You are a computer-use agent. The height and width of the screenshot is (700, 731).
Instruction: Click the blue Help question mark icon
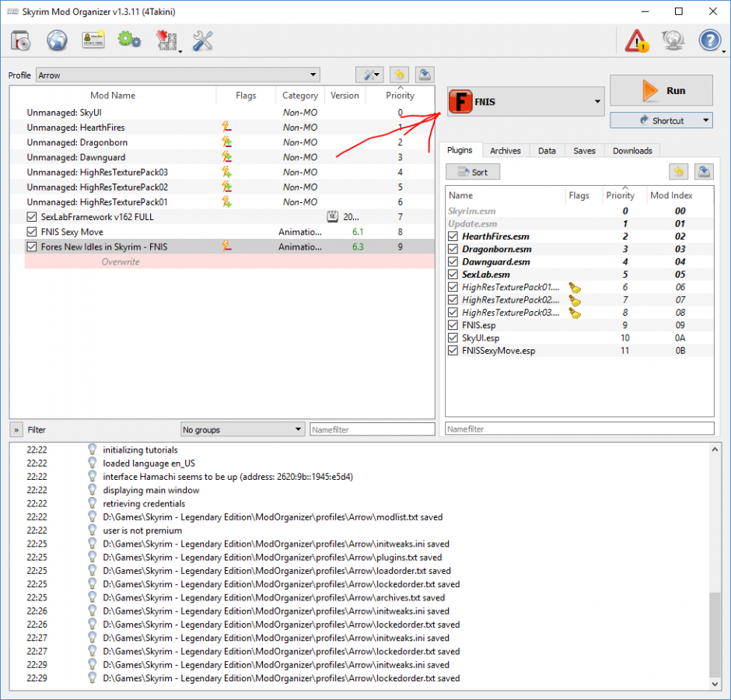click(709, 40)
